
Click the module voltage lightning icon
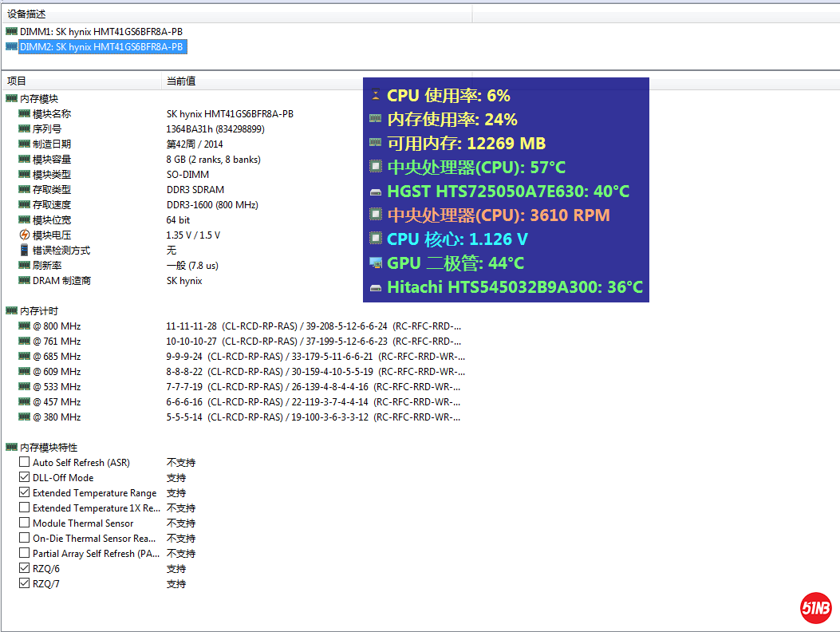(x=25, y=235)
